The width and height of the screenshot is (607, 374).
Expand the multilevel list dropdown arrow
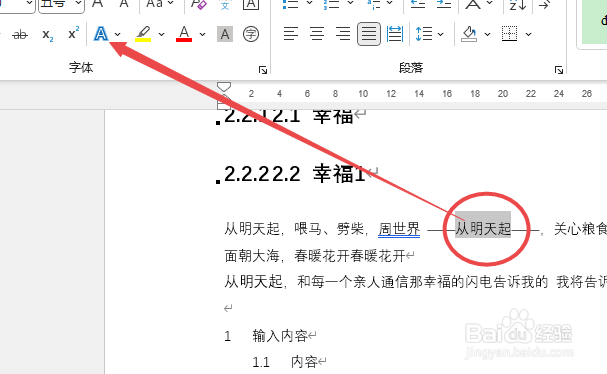coord(390,3)
